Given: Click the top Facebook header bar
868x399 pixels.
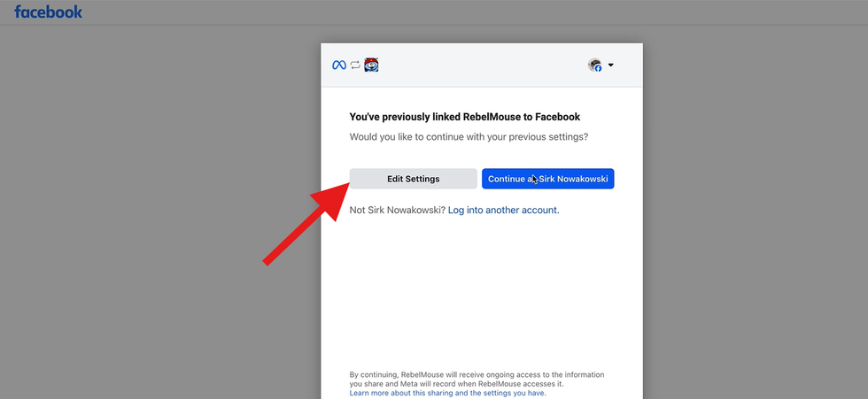Looking at the screenshot, I should tap(443, 12).
